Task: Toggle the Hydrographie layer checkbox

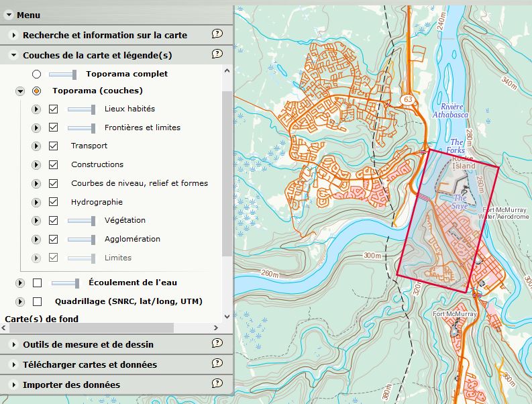Action: click(x=54, y=202)
